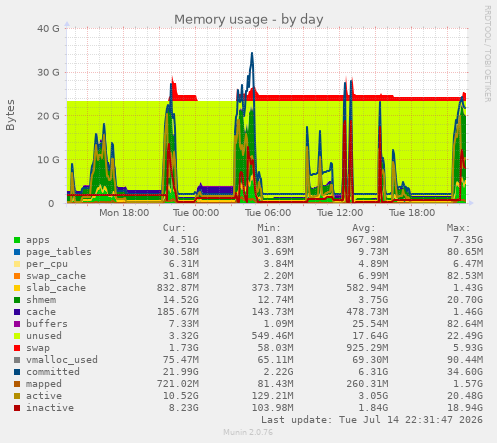
Task: Click the vmalloc_used average value 69.30M
Action: point(370,360)
